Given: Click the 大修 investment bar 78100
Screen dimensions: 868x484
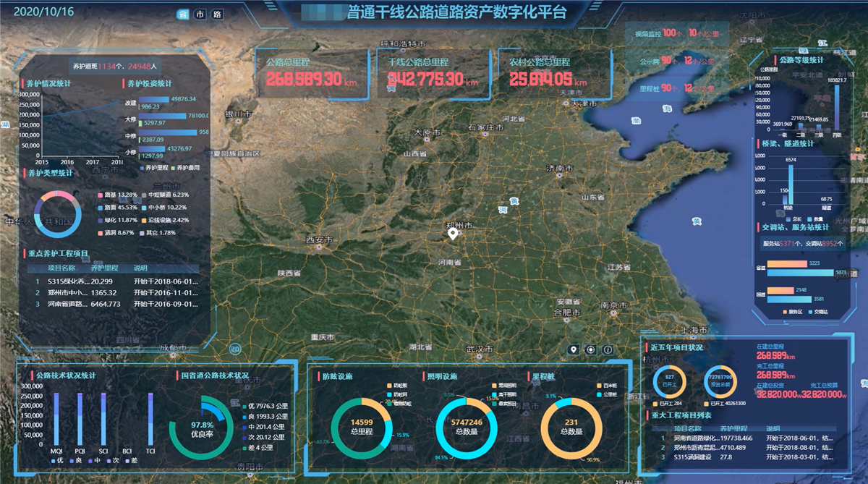Looking at the screenshot, I should coord(166,116).
